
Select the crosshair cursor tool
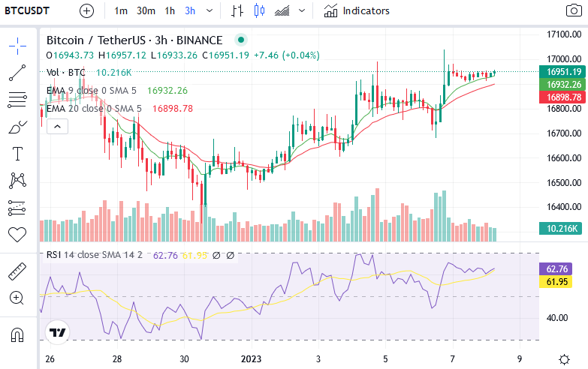pyautogui.click(x=17, y=46)
